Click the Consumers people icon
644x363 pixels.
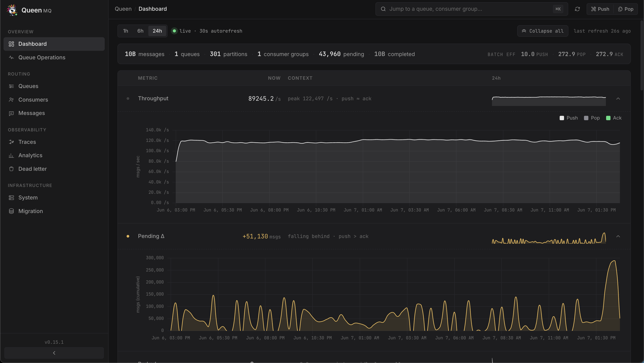(11, 100)
